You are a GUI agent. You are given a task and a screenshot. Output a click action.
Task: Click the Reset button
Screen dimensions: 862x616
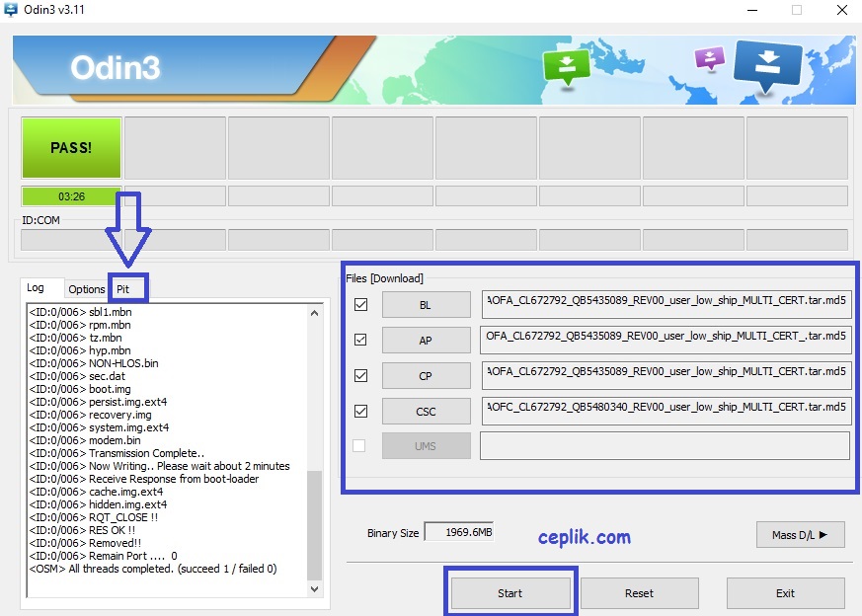pos(640,593)
